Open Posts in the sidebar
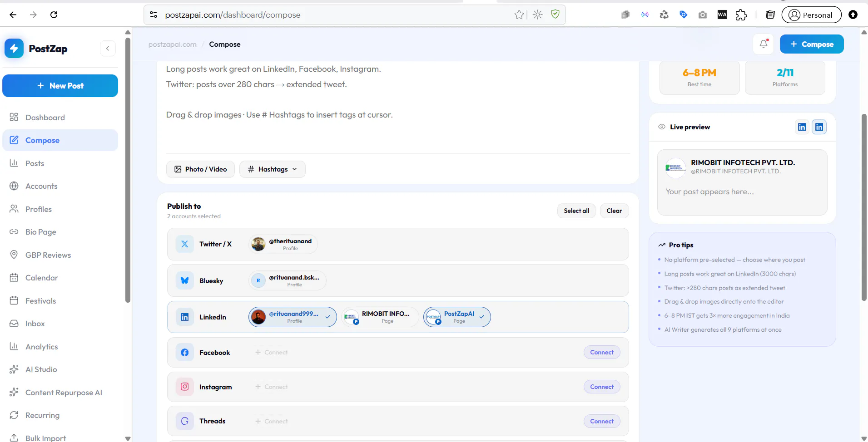 pyautogui.click(x=60, y=163)
